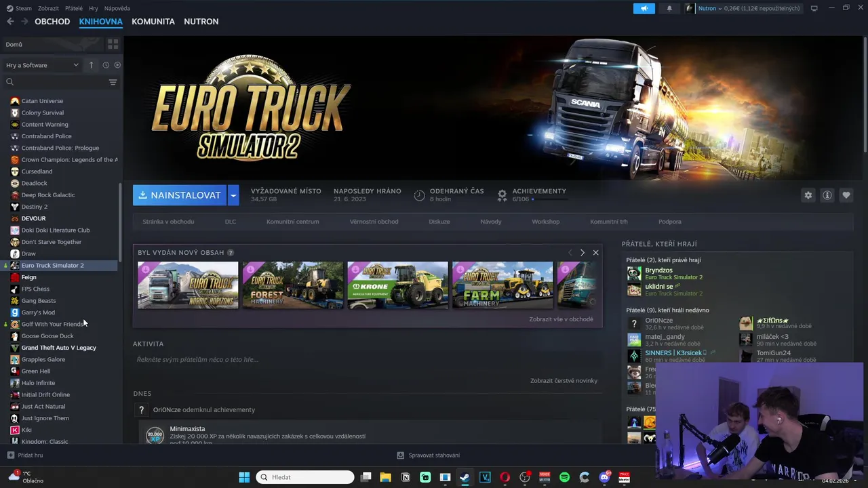
Task: Open the Nápověda menu
Action: (x=117, y=8)
